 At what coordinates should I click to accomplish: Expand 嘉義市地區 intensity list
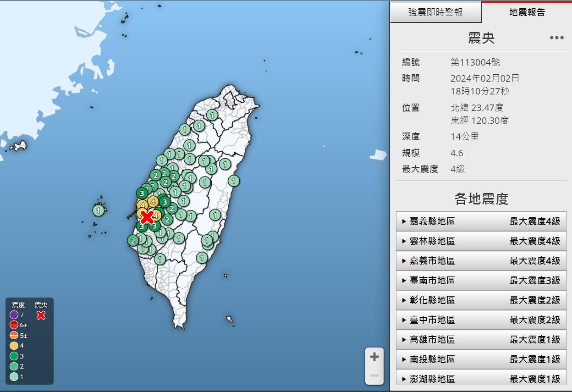coord(481,261)
